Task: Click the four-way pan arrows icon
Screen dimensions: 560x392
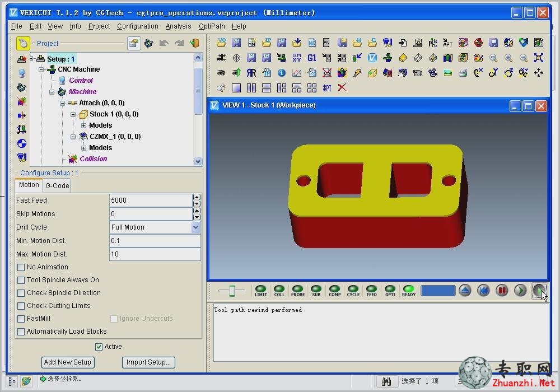Action: tap(539, 73)
